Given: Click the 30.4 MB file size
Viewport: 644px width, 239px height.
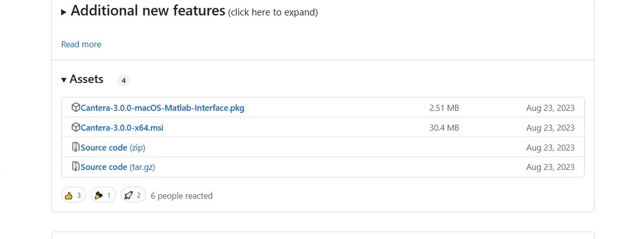Looking at the screenshot, I should 444,128.
